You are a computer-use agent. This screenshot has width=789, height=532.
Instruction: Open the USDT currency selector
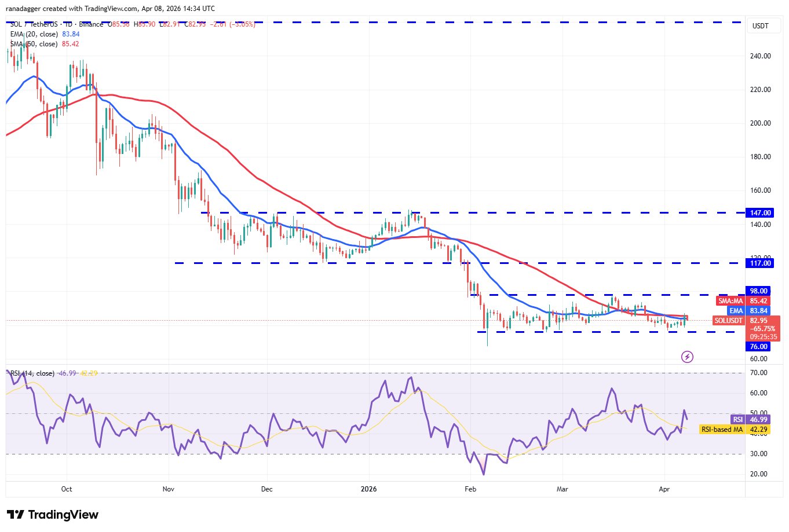click(760, 26)
